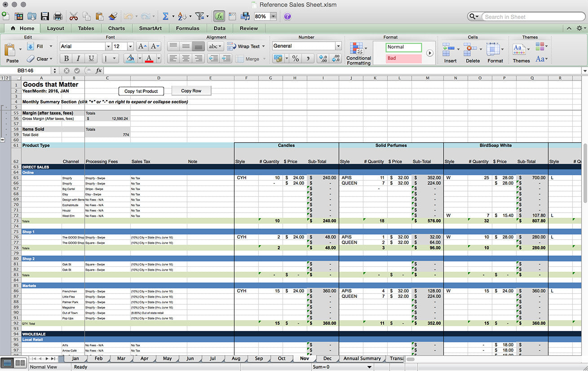Open the Fill dropdown in Edit group
Screen dimensions: 588x371
[x=51, y=46]
